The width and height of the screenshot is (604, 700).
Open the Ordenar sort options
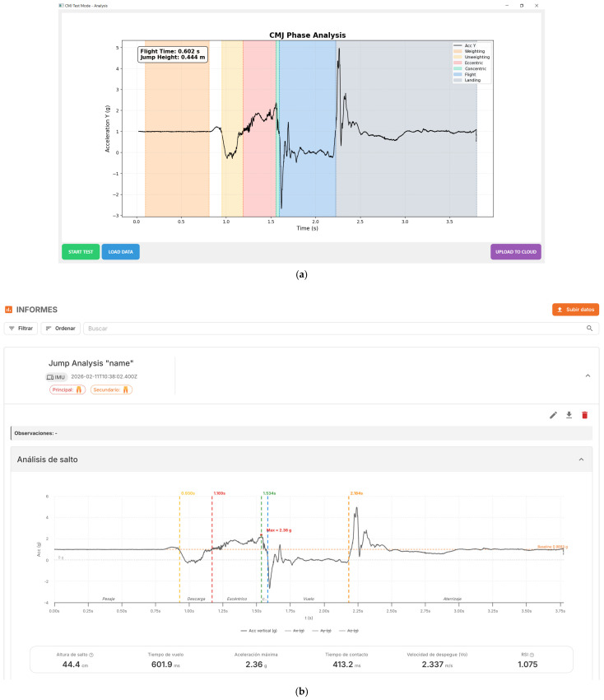pyautogui.click(x=61, y=328)
